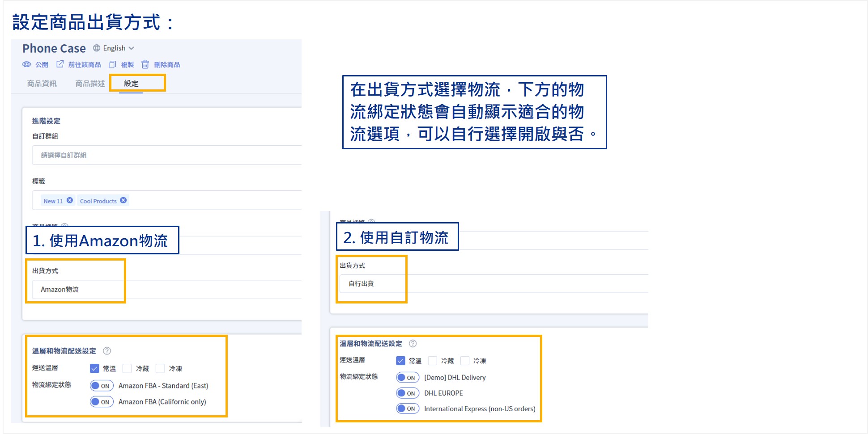Image resolution: width=868 pixels, height=434 pixels.
Task: Click the eye icon beside 公開
Action: tap(27, 64)
